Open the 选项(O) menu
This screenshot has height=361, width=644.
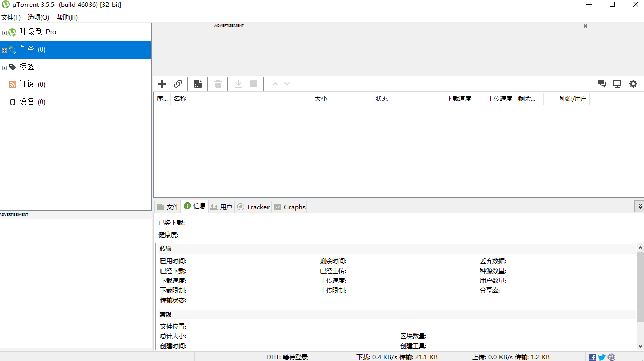pos(38,16)
